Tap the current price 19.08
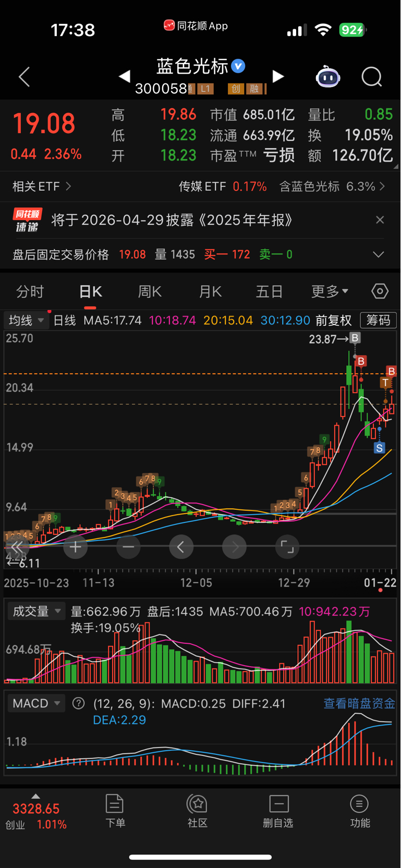This screenshot has width=401, height=868. coord(44,124)
